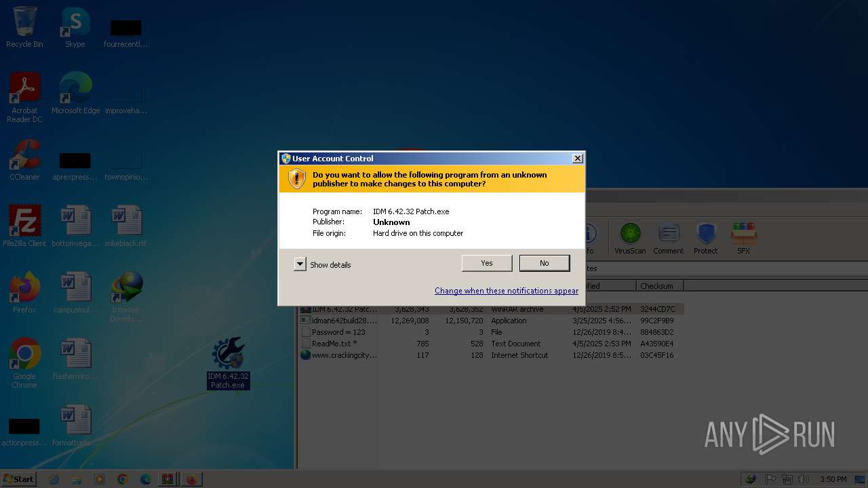Open 'Change when these notifications appear' link

coord(507,291)
